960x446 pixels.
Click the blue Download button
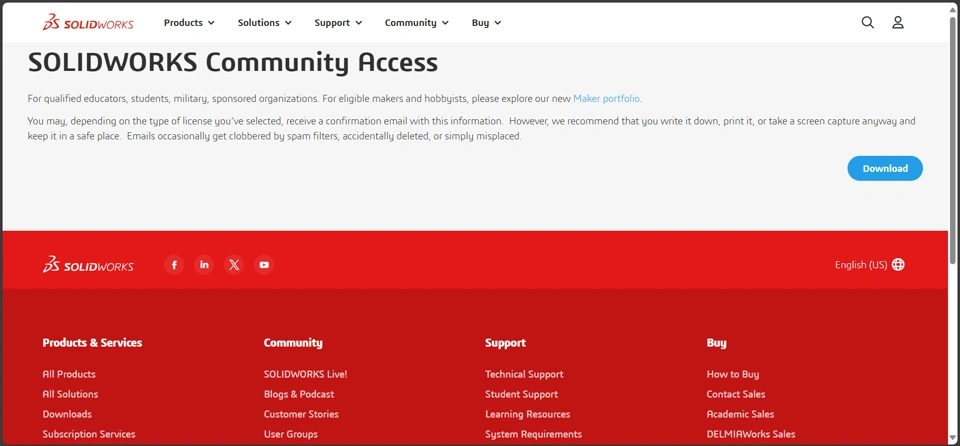click(885, 168)
